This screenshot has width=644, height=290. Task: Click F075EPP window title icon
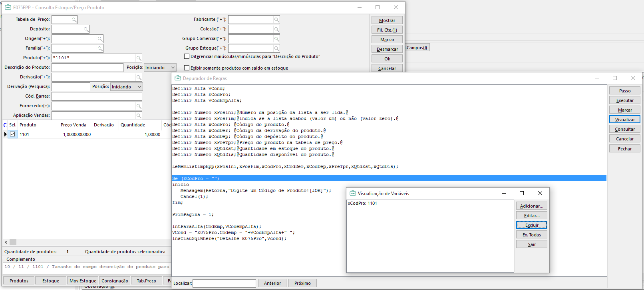(x=8, y=7)
